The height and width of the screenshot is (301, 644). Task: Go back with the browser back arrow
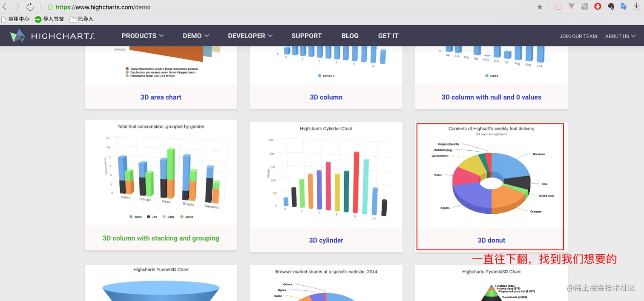[x=5, y=6]
